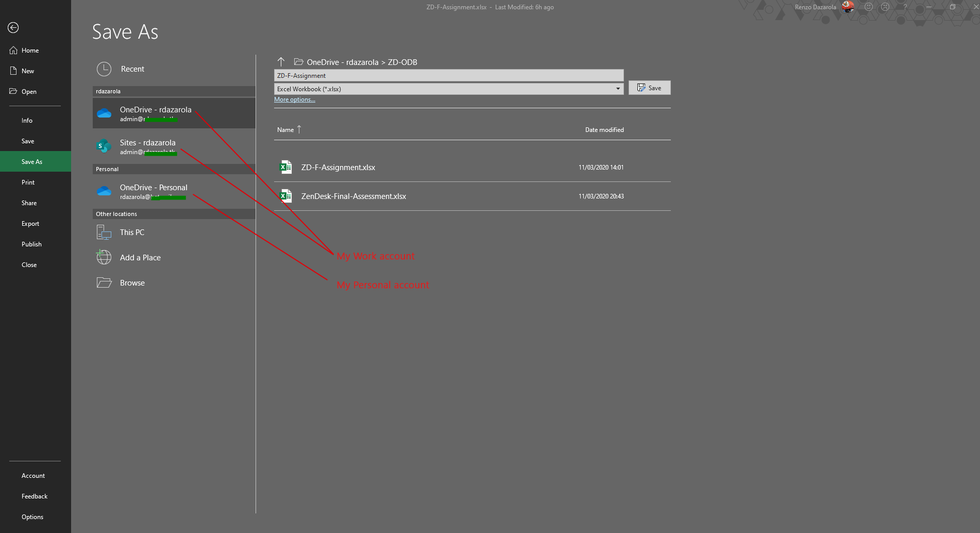Image resolution: width=980 pixels, height=533 pixels.
Task: Click the smiley face feedback icon
Action: [869, 7]
